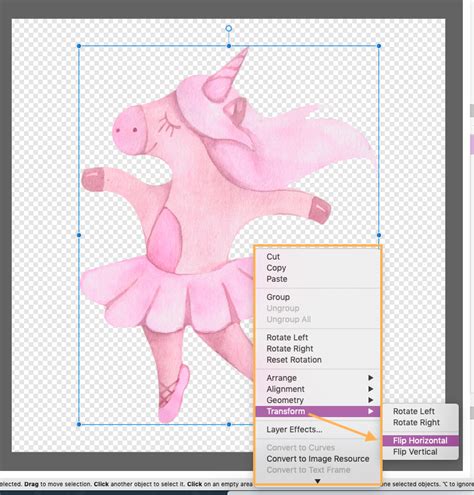The width and height of the screenshot is (474, 495).
Task: Click the top-right selection handle
Action: [379, 46]
